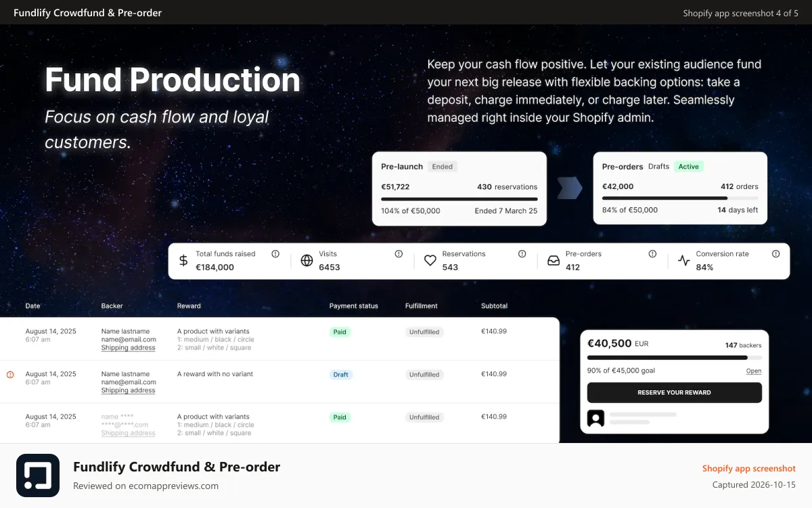This screenshot has height=508, width=812.
Task: Open Shipping address link in Draft order row
Action: [x=129, y=391]
